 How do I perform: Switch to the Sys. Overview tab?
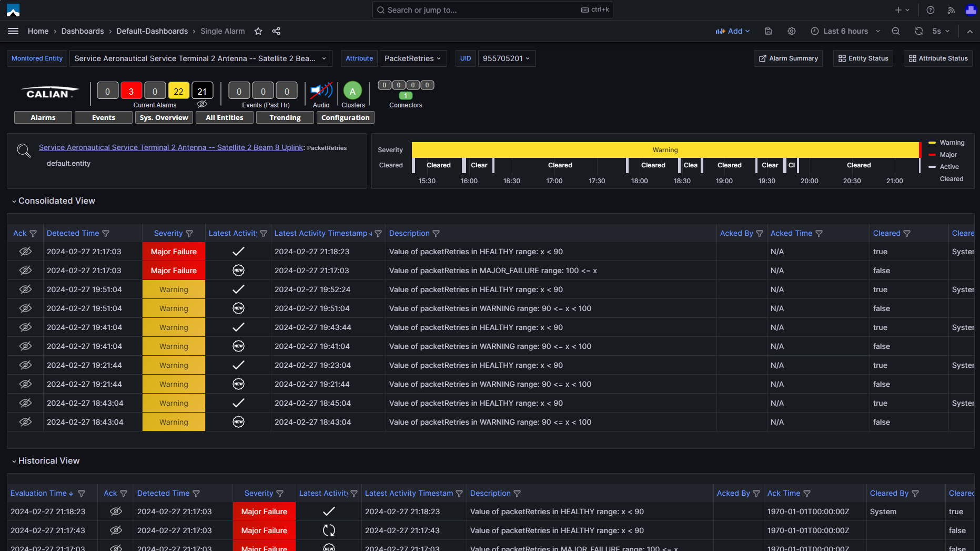pos(164,117)
